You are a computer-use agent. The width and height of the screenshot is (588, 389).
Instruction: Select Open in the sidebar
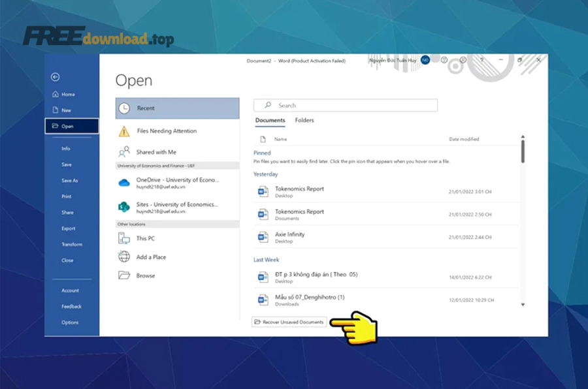click(x=72, y=126)
